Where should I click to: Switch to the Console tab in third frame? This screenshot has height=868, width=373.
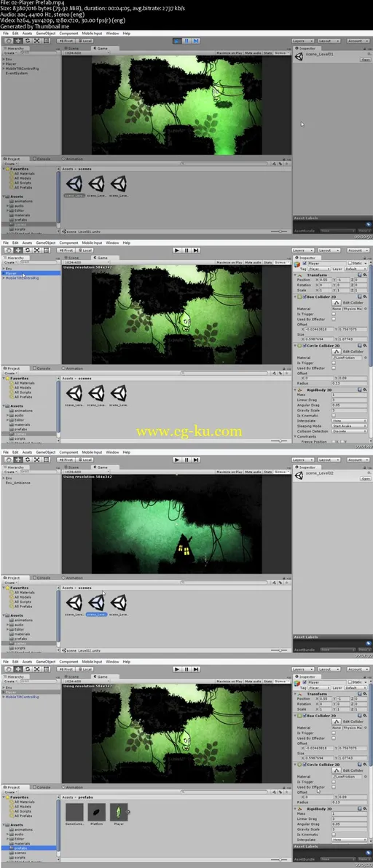42,577
